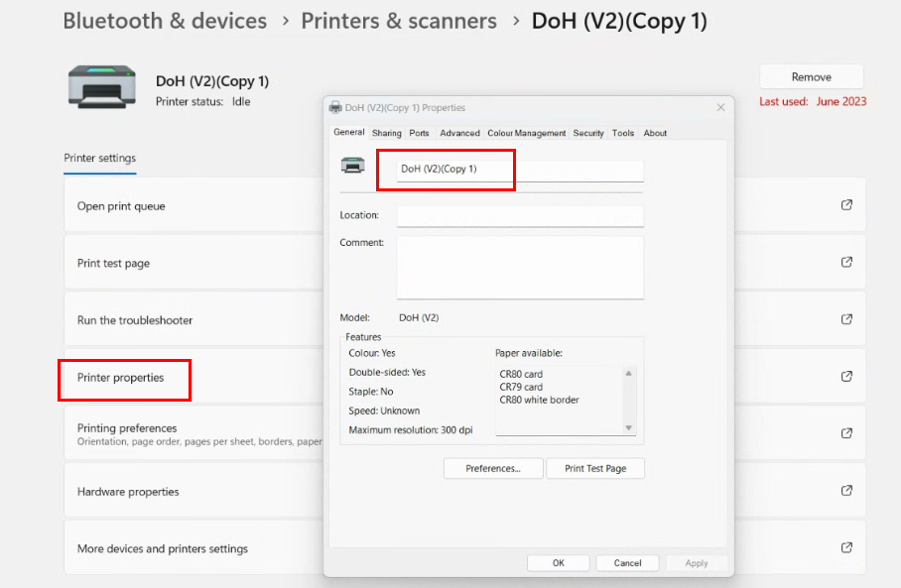Select the General tab
The width and height of the screenshot is (901, 588).
click(349, 132)
